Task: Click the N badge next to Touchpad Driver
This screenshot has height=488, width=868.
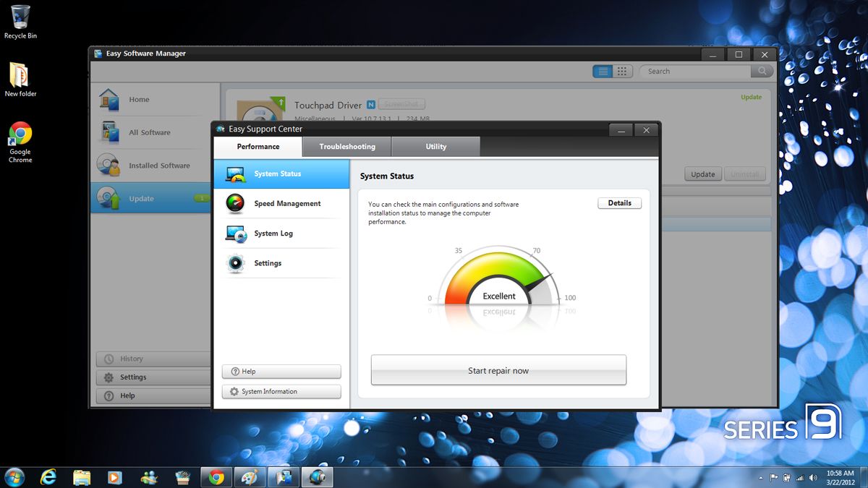Action: 371,105
